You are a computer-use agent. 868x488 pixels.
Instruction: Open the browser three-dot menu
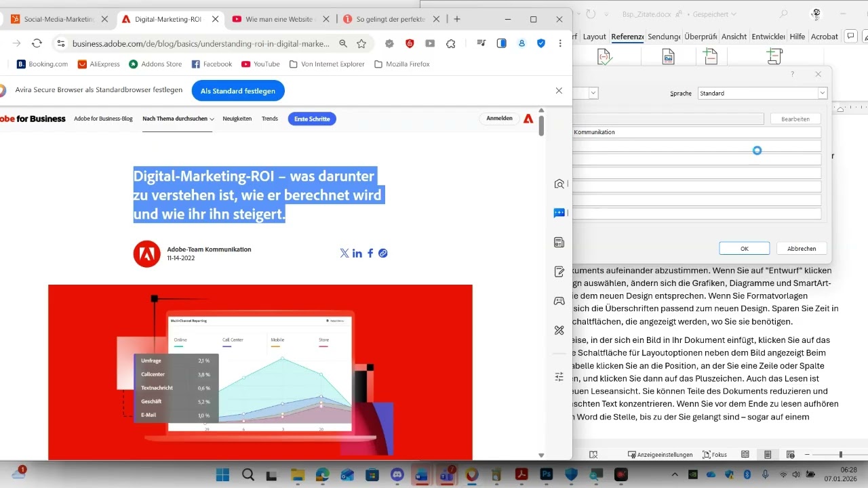click(x=560, y=43)
